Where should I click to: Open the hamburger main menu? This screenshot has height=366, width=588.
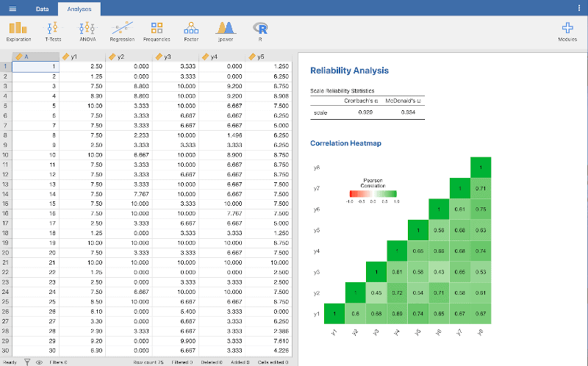click(x=12, y=8)
